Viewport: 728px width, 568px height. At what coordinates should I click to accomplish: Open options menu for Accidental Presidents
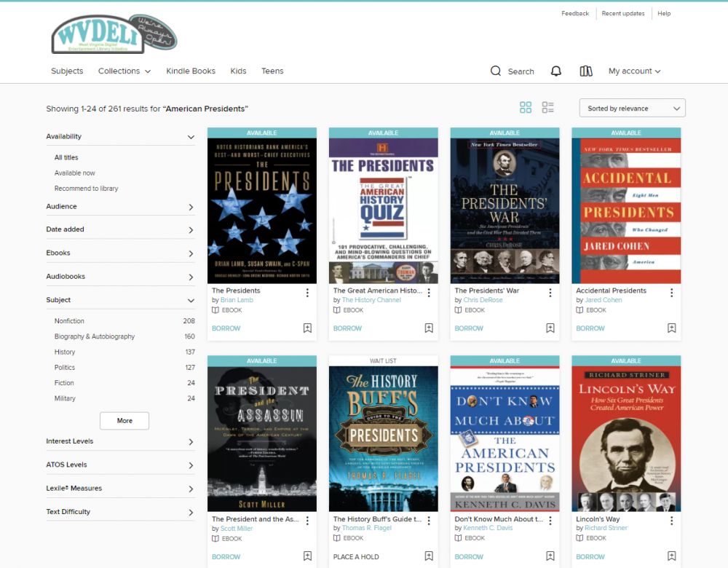672,293
